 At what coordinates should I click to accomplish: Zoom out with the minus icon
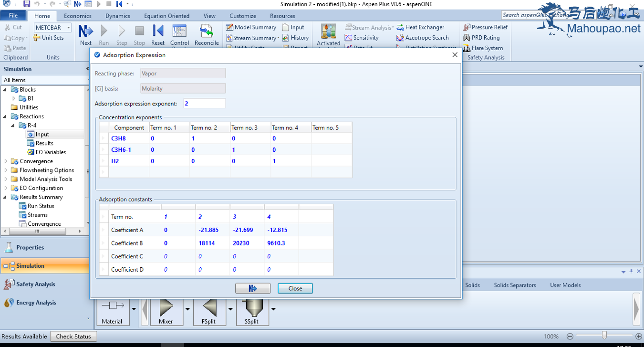click(x=570, y=336)
